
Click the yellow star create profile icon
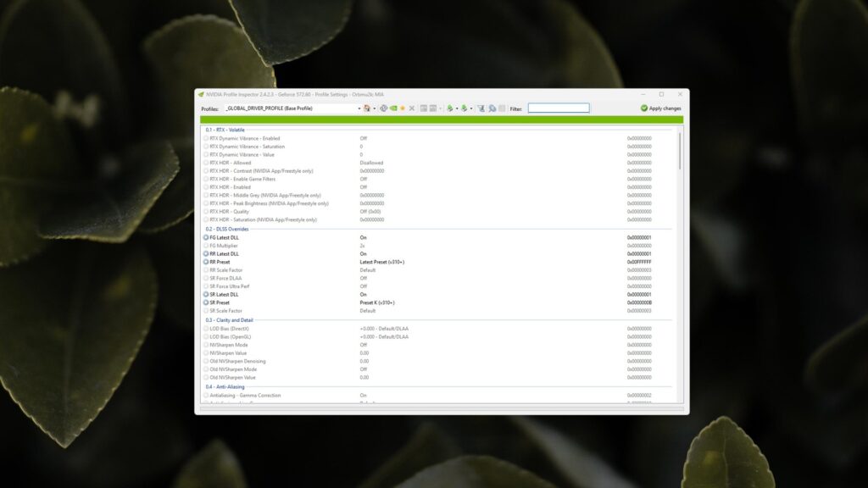(x=403, y=108)
